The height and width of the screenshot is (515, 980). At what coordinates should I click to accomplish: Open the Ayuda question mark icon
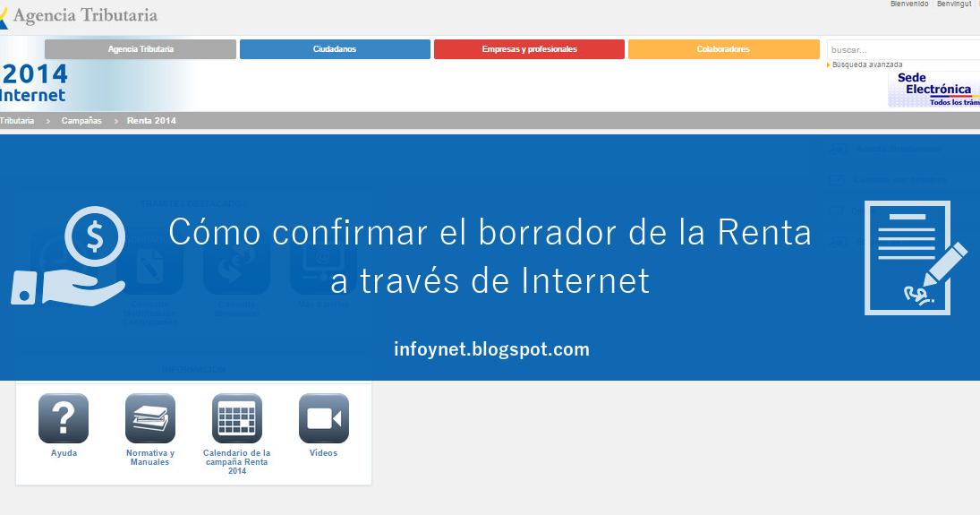point(64,418)
